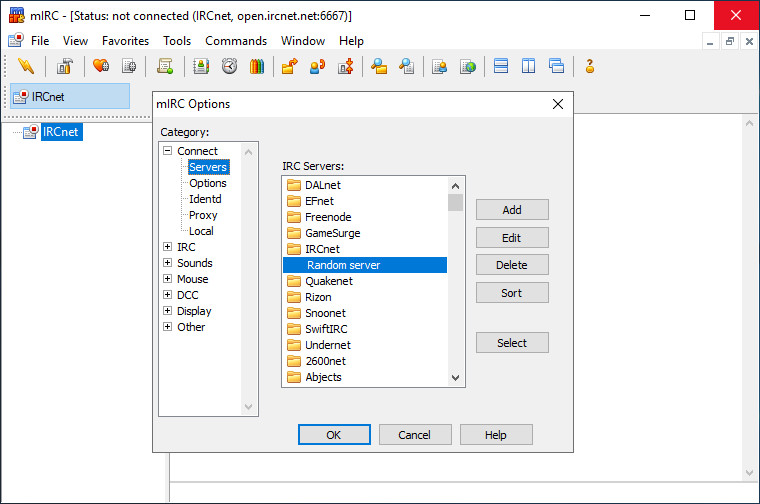Open the Window menu
760x504 pixels.
tap(302, 41)
